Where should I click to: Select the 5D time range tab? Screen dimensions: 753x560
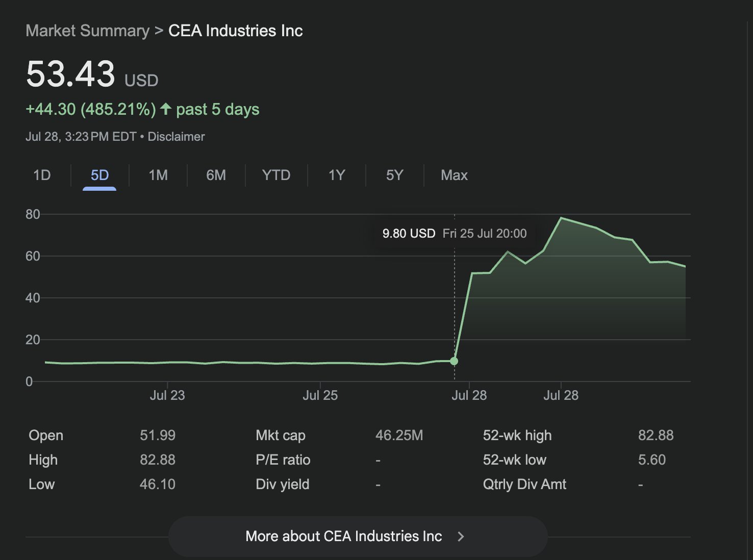tap(99, 175)
